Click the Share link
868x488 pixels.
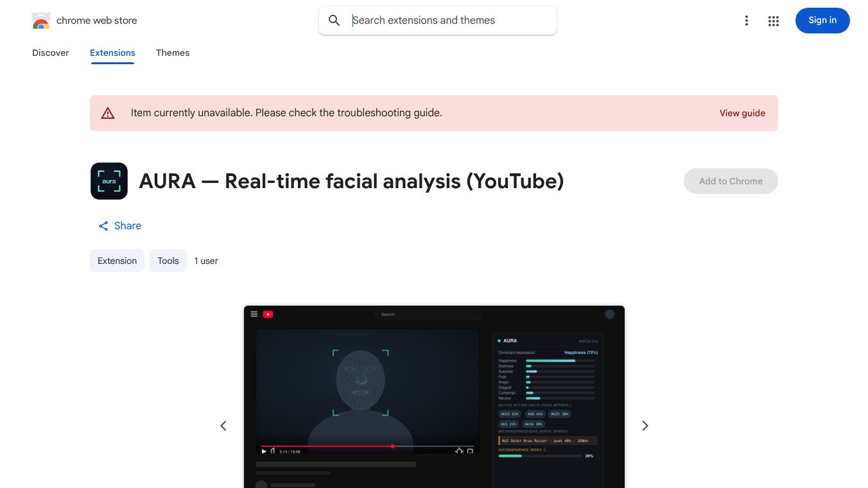pos(119,226)
